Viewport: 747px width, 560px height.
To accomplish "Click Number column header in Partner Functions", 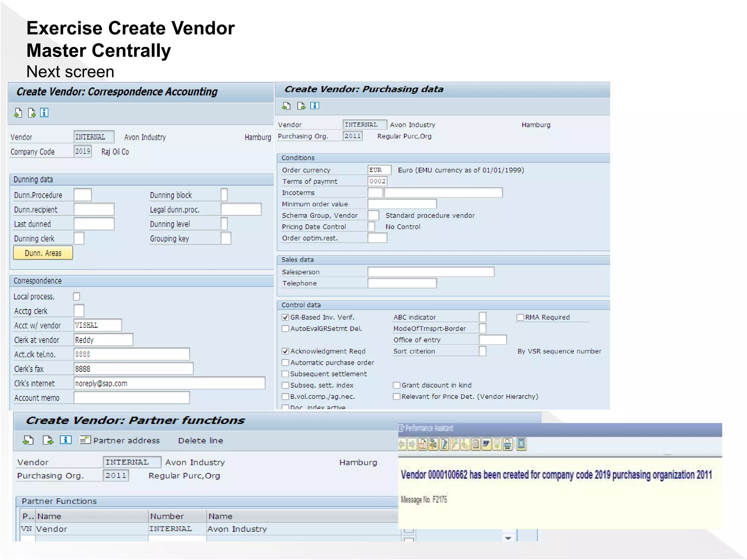I will 177,516.
